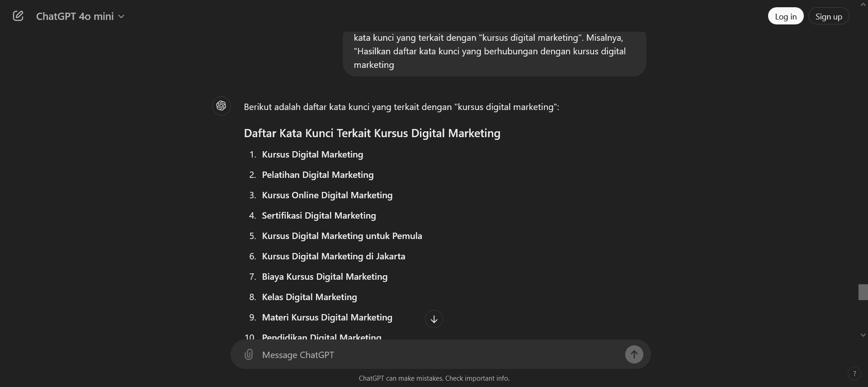
Task: Click 'Materi Kursus Digital Marketing' list item
Action: [327, 317]
